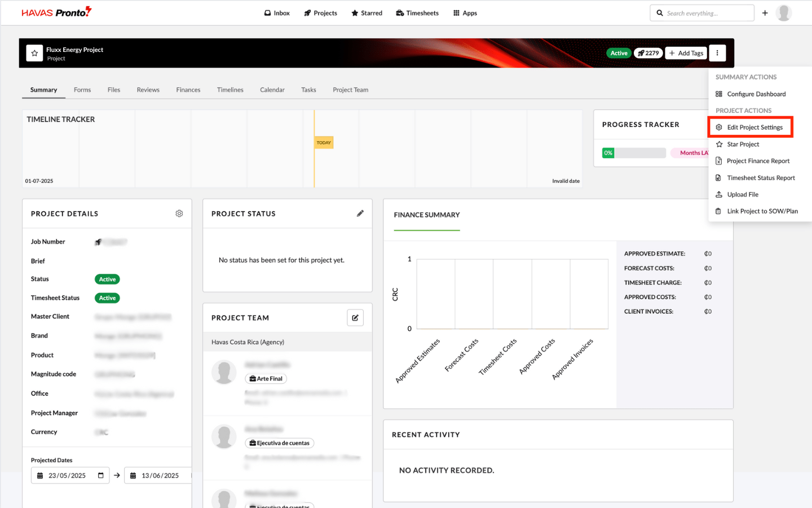Switch to the Project Team tab

[350, 90]
